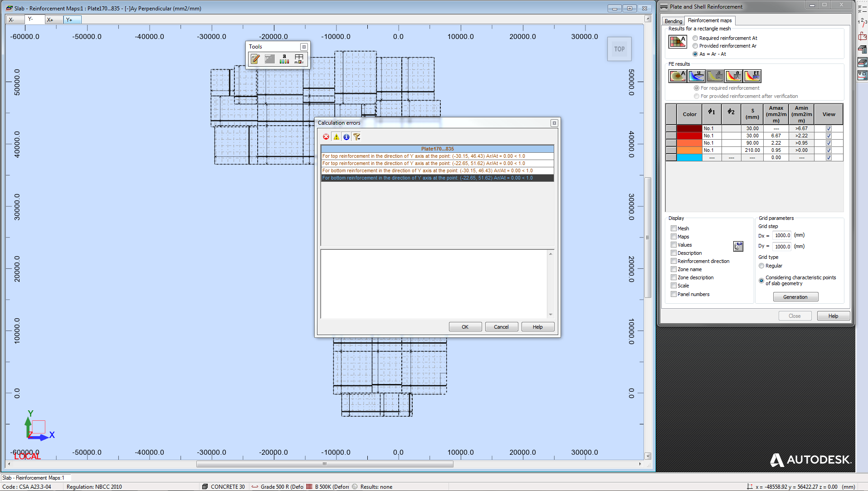Select the displacement u result icon in FE results
The image size is (868, 491).
[697, 76]
